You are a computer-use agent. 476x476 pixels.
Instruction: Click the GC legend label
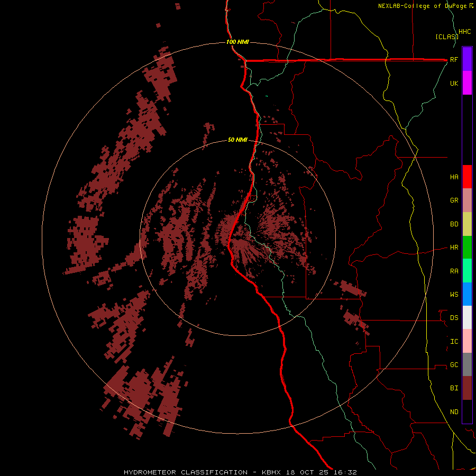(x=454, y=364)
